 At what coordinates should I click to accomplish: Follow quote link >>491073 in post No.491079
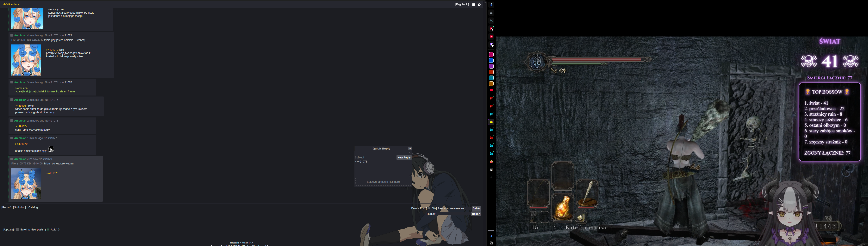point(52,173)
